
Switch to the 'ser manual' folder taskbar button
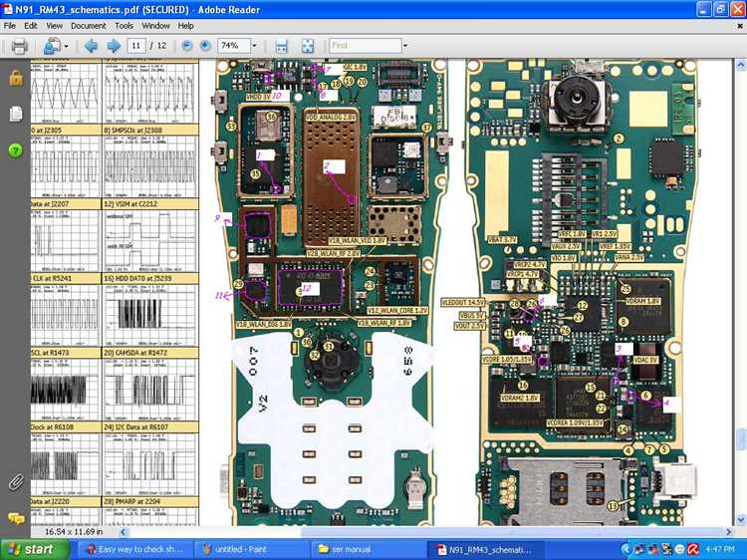[368, 549]
